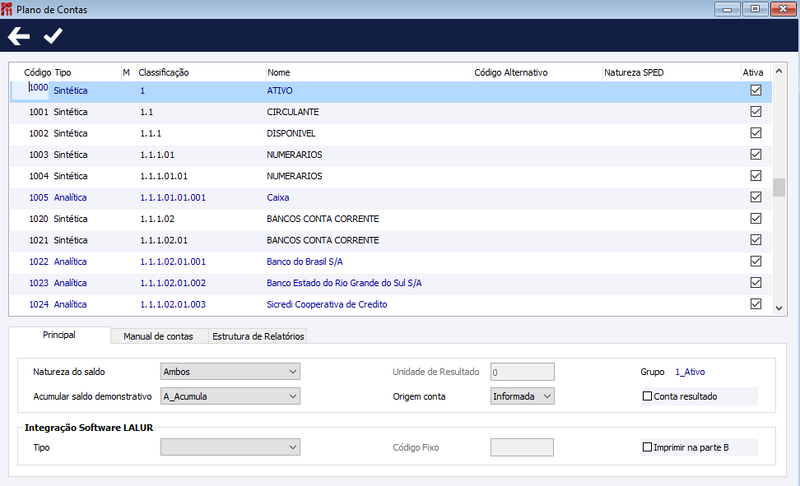Click code 1000 cell

click(x=38, y=87)
